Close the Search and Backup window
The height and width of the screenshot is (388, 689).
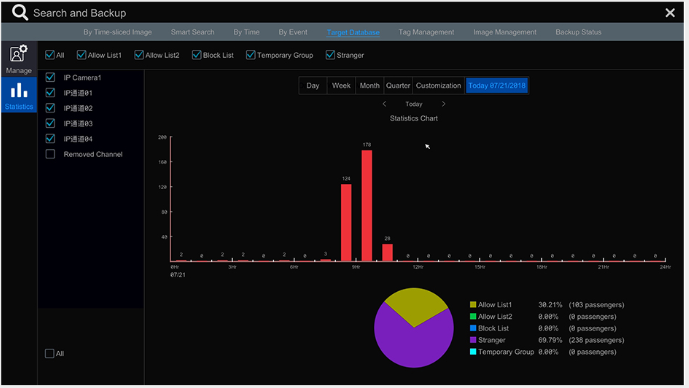[670, 13]
